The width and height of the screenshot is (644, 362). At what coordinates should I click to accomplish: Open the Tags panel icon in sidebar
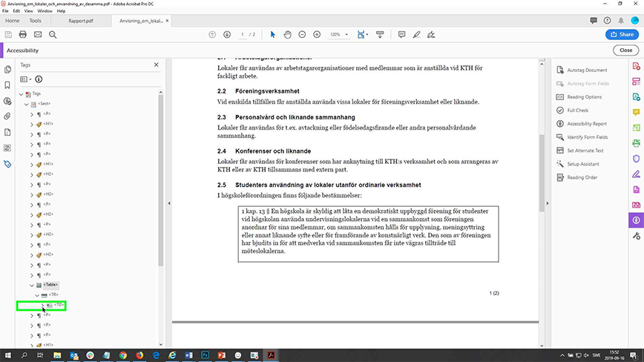pyautogui.click(x=7, y=164)
